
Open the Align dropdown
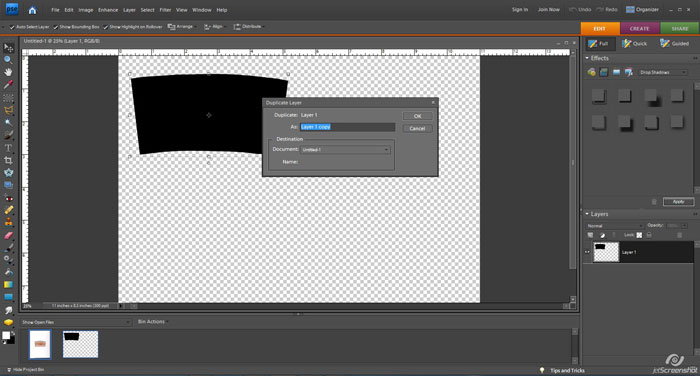click(x=214, y=27)
